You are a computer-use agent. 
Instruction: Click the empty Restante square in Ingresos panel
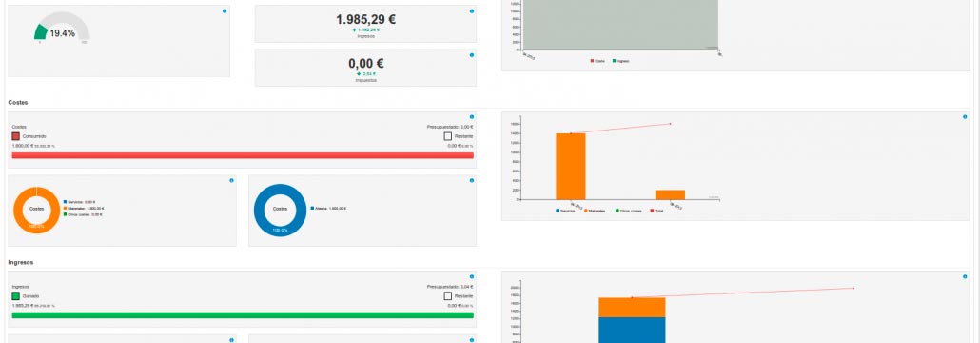coord(447,295)
